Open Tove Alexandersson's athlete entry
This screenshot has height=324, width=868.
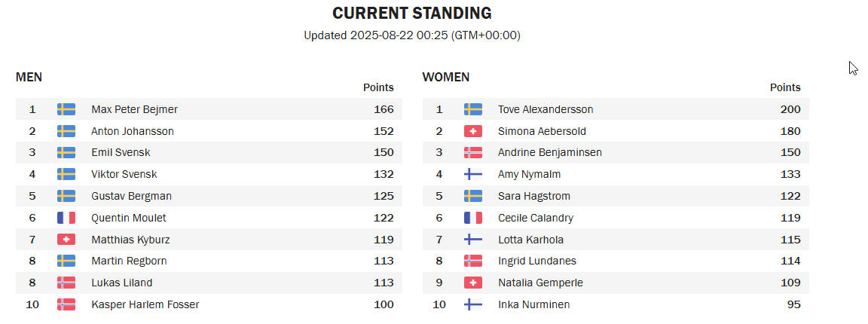pos(546,109)
